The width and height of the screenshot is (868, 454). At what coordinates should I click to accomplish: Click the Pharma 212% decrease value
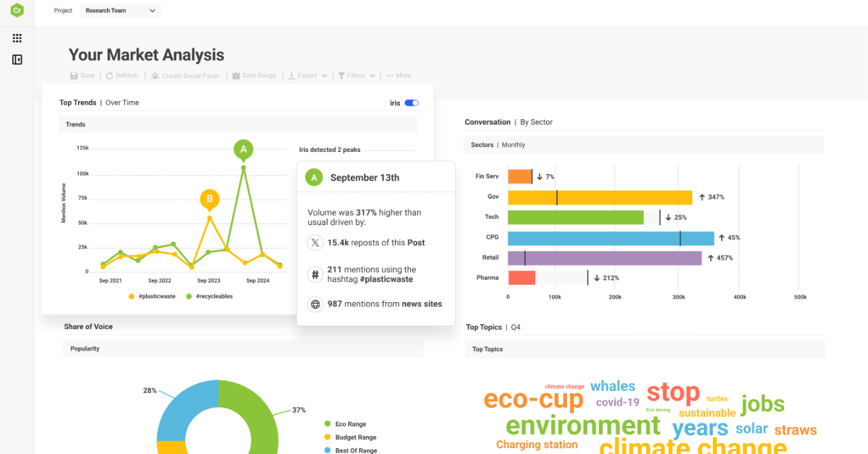[608, 278]
